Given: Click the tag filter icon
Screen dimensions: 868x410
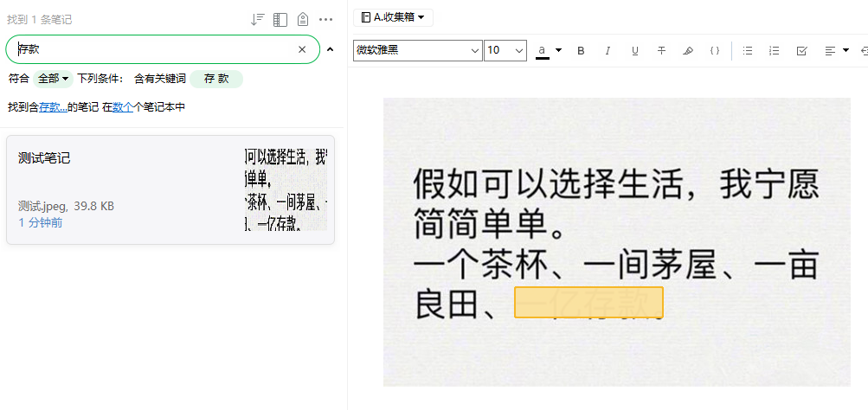Looking at the screenshot, I should coord(302,19).
